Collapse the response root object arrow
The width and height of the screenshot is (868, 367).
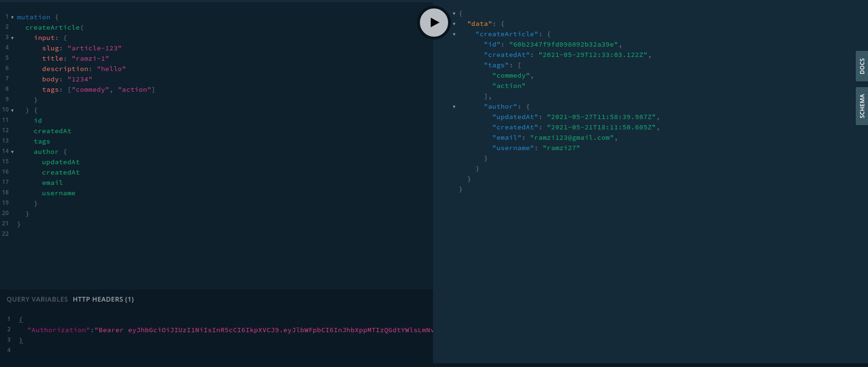[x=454, y=14]
